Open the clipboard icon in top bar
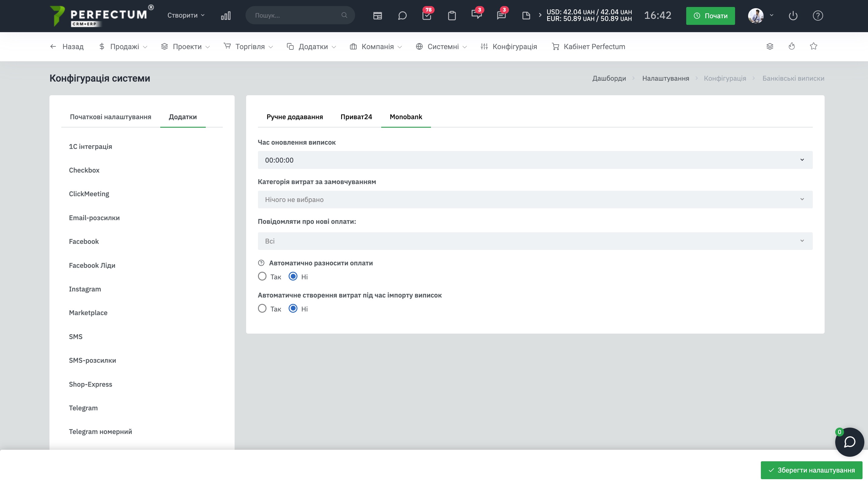The image size is (868, 481). pyautogui.click(x=452, y=15)
